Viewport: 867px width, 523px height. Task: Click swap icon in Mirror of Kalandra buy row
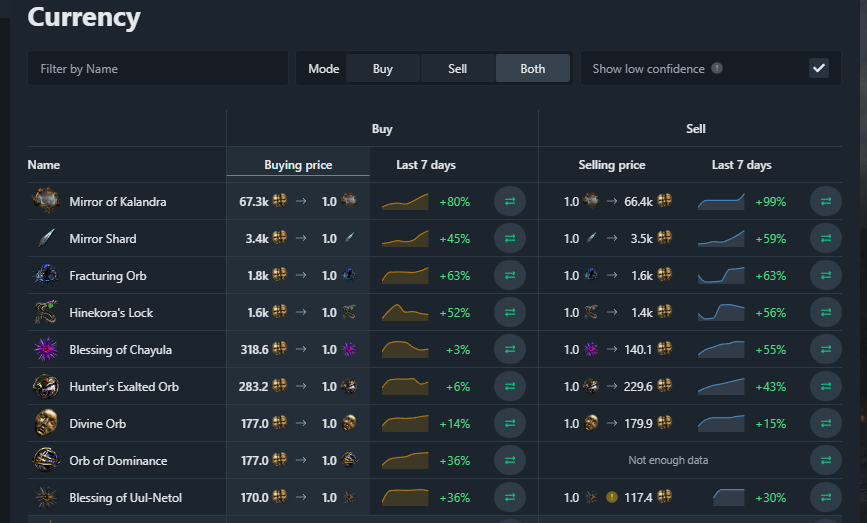[x=510, y=201]
